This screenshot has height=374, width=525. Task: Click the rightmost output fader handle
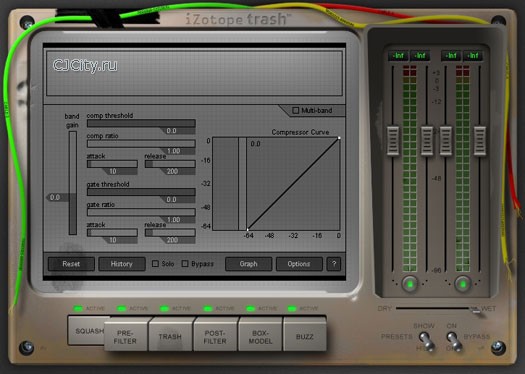point(480,141)
